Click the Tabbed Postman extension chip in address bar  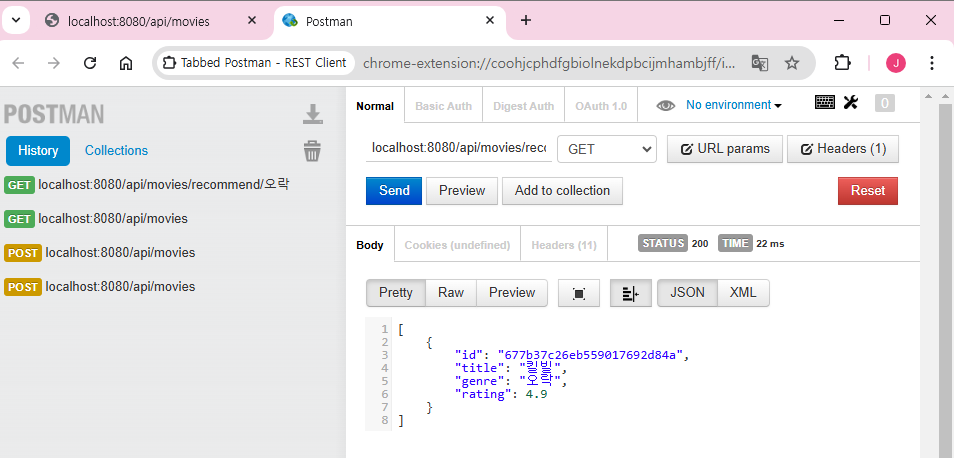256,63
